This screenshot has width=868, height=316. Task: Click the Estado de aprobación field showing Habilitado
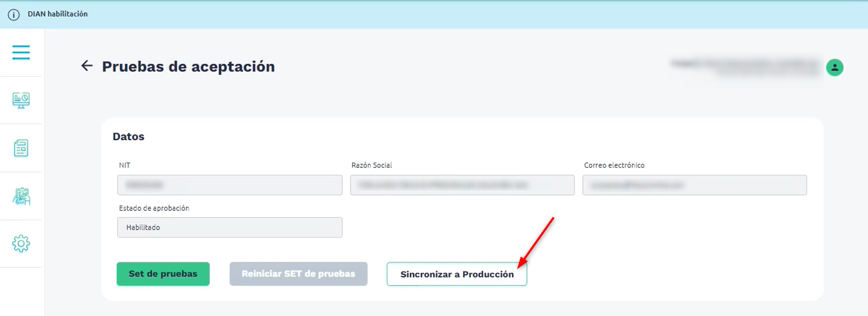(229, 228)
